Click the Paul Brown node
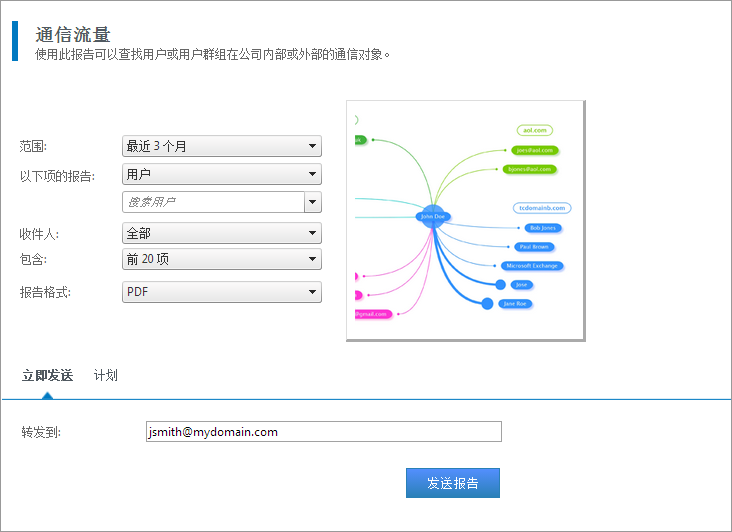This screenshot has width=732, height=532. [534, 246]
